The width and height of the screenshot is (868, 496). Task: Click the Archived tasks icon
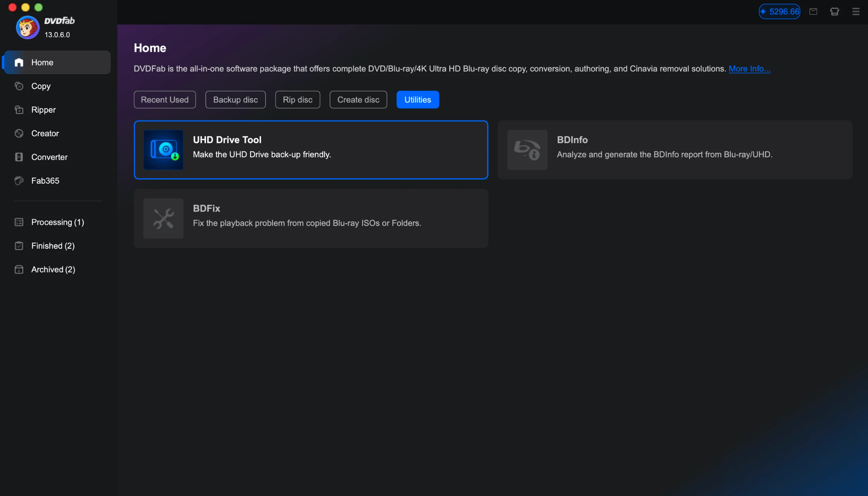(19, 269)
